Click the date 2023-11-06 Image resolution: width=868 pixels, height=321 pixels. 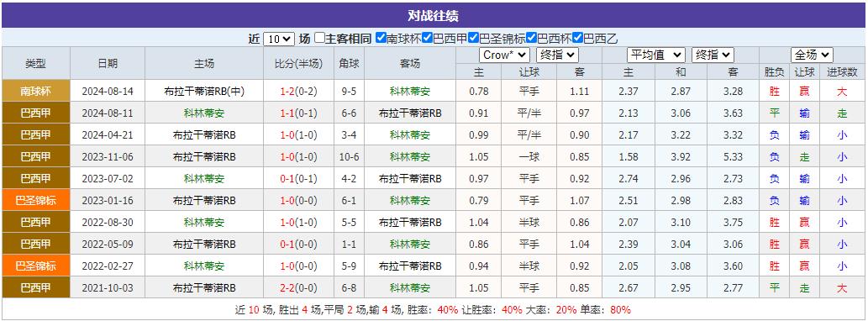tap(108, 156)
